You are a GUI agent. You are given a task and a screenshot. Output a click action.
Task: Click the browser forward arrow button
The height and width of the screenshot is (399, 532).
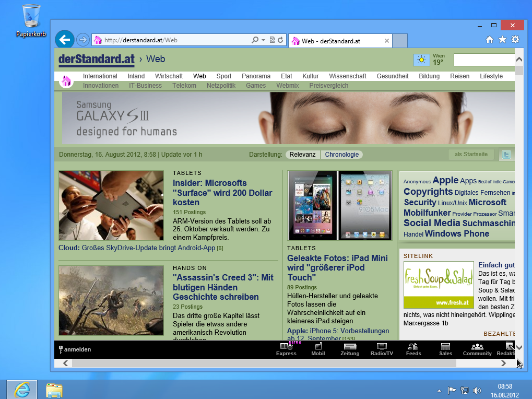coord(83,40)
